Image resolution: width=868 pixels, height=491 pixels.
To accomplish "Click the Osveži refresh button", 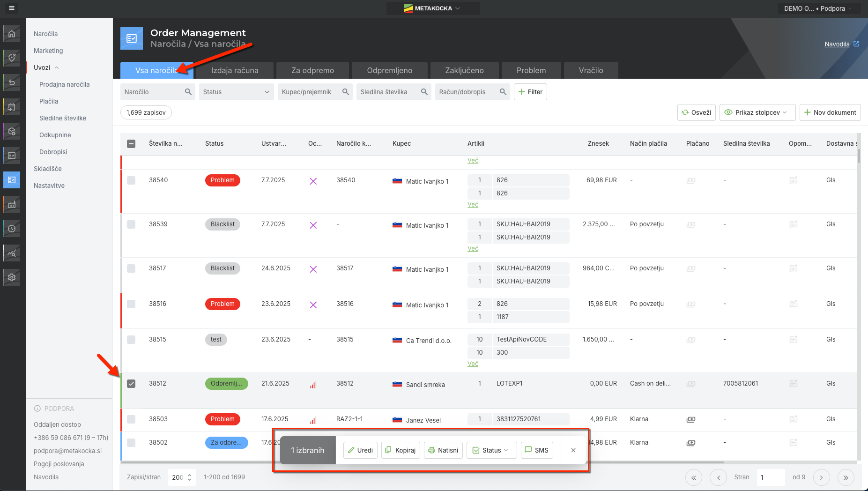I will click(697, 112).
